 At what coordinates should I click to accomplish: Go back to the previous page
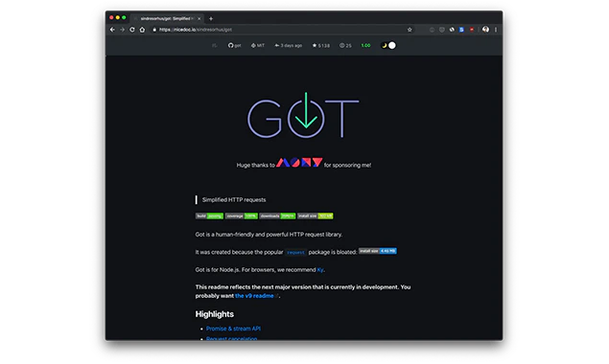point(112,30)
